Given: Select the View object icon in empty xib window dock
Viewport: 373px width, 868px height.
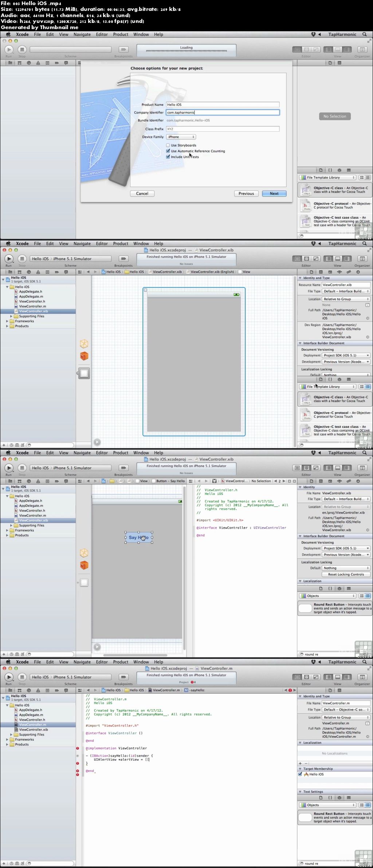Looking at the screenshot, I should coord(84,373).
